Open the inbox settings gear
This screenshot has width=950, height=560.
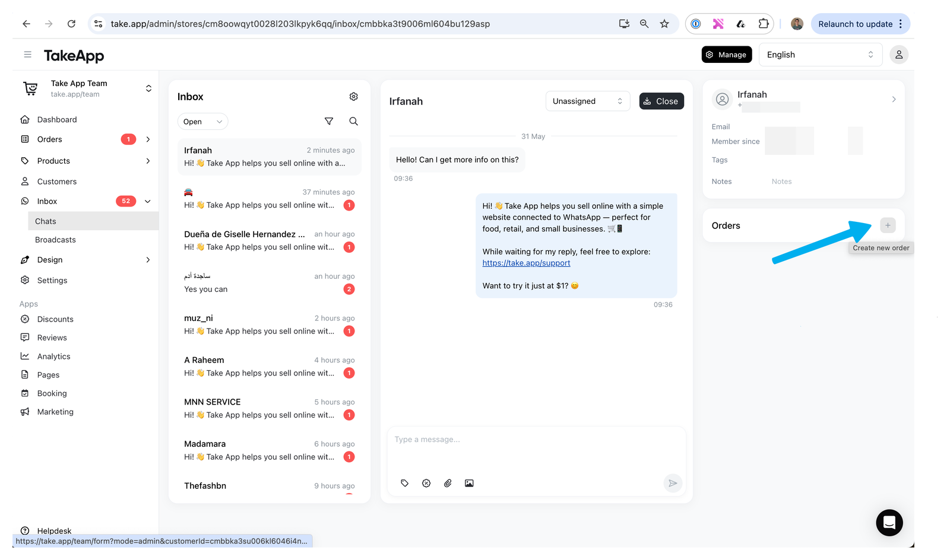pyautogui.click(x=353, y=97)
